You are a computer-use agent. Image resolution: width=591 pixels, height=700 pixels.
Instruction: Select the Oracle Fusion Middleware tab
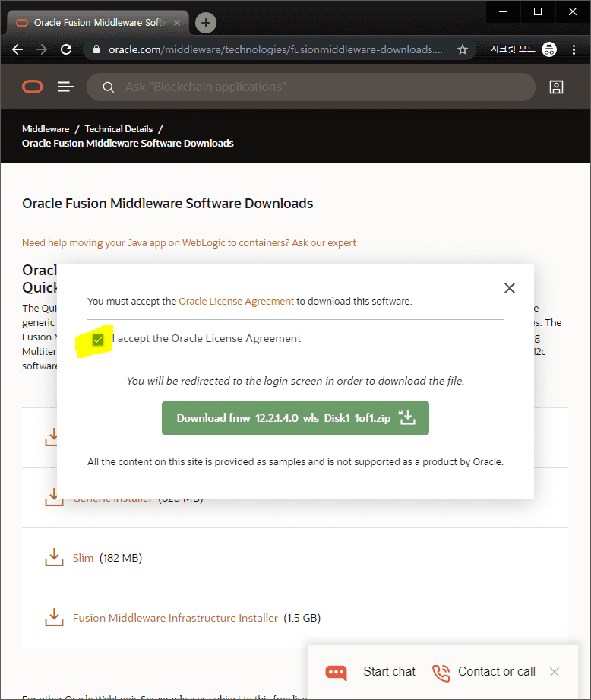pos(98,22)
